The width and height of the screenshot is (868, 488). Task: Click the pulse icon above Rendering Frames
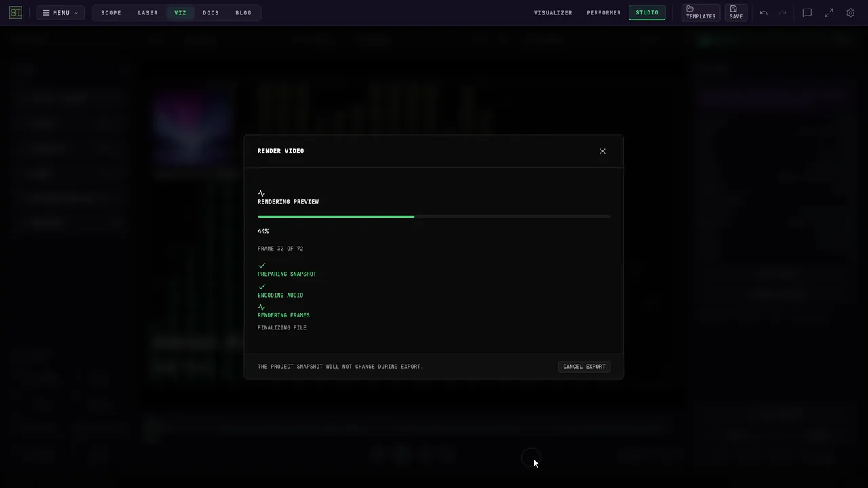(262, 308)
